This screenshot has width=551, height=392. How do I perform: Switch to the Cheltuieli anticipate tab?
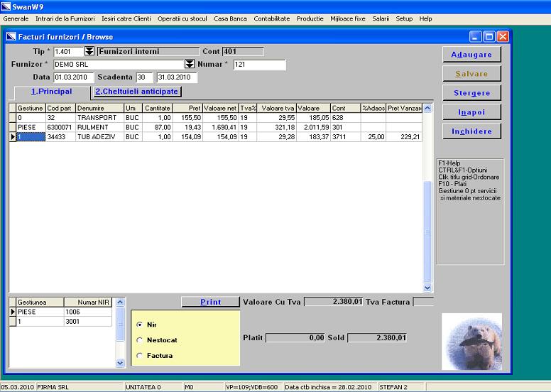point(137,91)
